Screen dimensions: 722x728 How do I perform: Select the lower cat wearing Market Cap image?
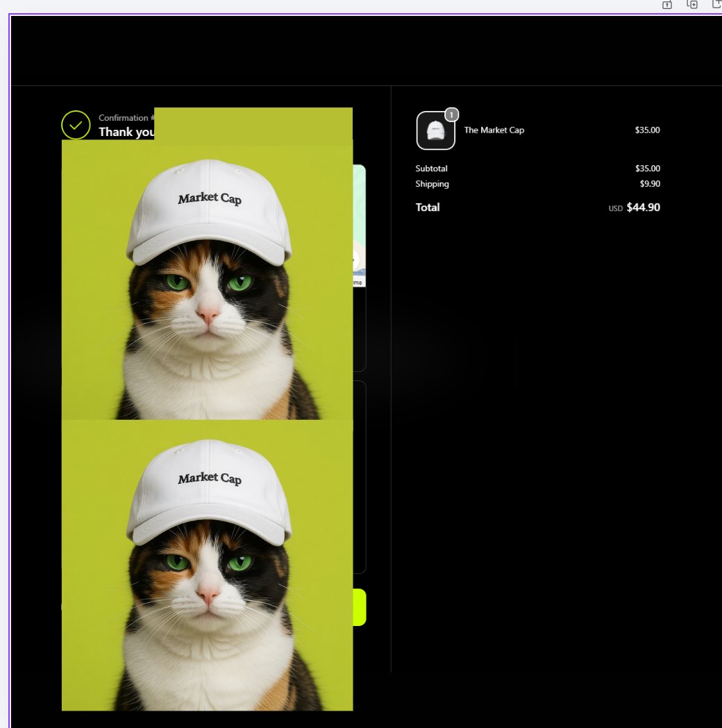pyautogui.click(x=207, y=565)
